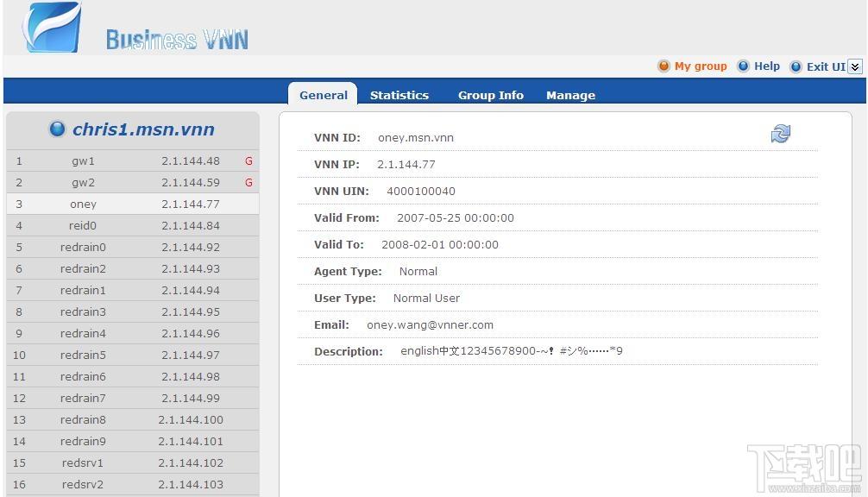This screenshot has width=868, height=497.
Task: Select the redsrv1 member row
Action: click(133, 463)
